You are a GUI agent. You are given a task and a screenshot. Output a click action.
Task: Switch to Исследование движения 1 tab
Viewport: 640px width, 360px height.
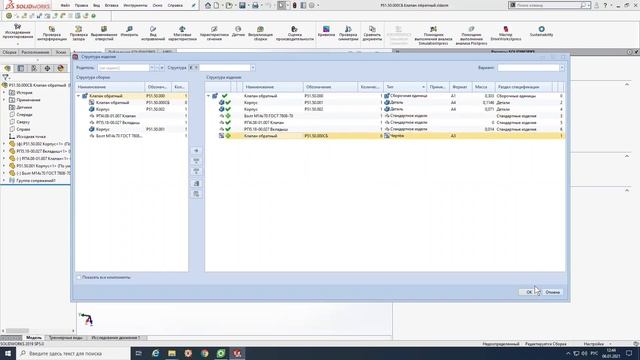(x=116, y=338)
